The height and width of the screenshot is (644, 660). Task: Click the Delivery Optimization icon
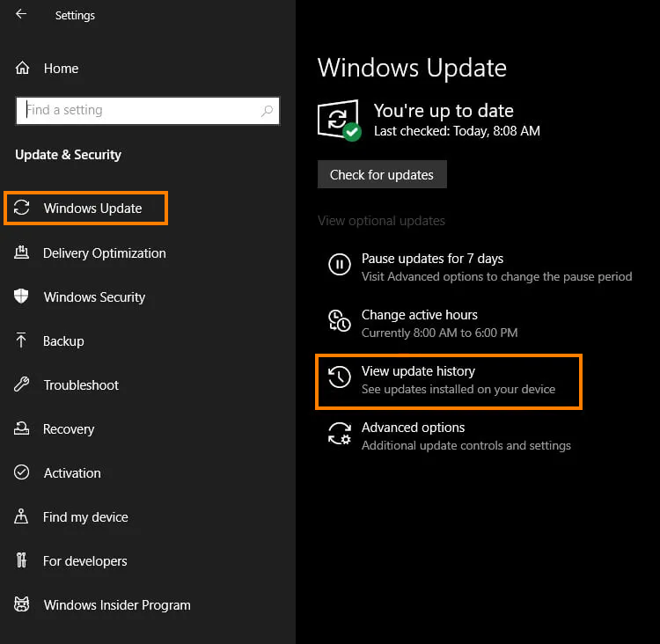click(21, 252)
